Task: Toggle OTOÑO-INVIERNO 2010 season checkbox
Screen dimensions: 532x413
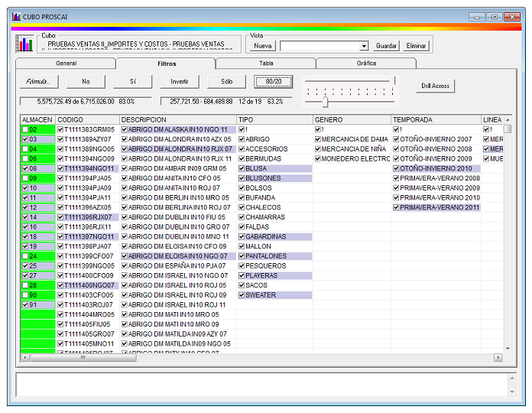Action: click(x=396, y=168)
